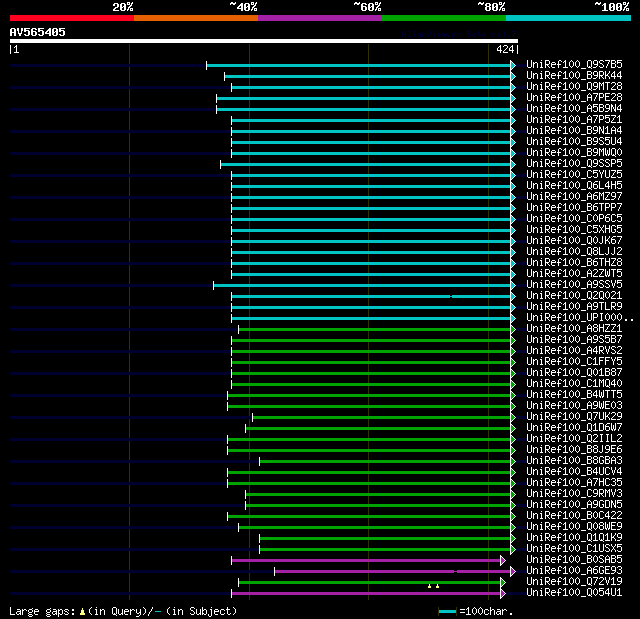Click the purple ~60% identity legend segment
The height and width of the screenshot is (619, 640).
(x=320, y=18)
